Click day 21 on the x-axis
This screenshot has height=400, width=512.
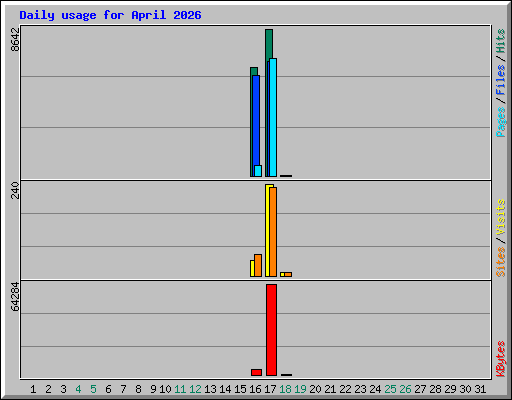click(330, 389)
